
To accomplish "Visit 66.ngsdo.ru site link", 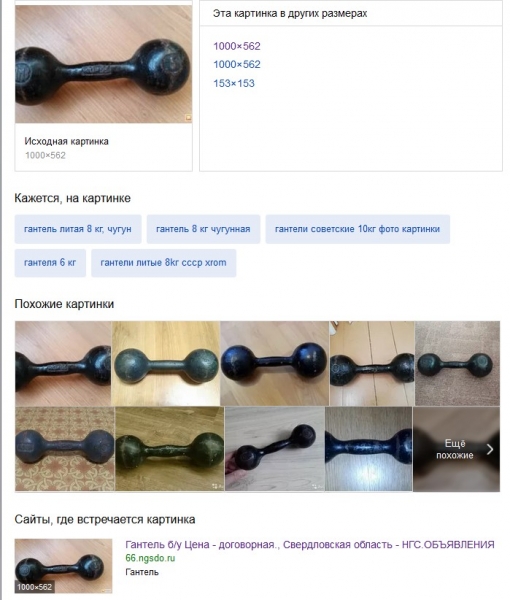I will point(150,558).
